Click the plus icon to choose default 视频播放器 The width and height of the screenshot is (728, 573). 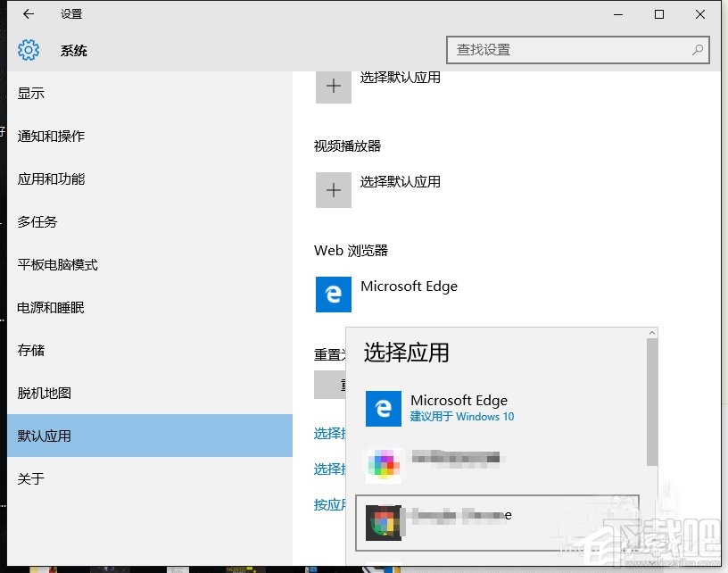tap(333, 189)
